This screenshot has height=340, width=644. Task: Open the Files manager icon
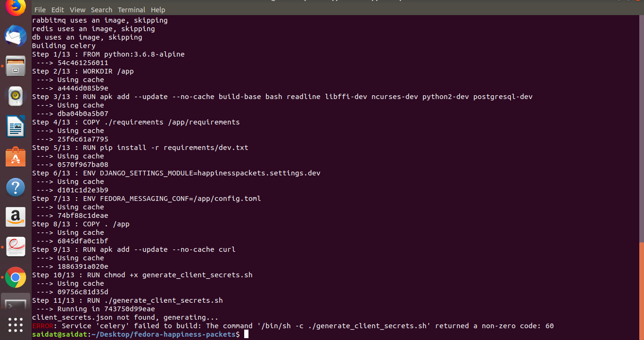pyautogui.click(x=16, y=66)
